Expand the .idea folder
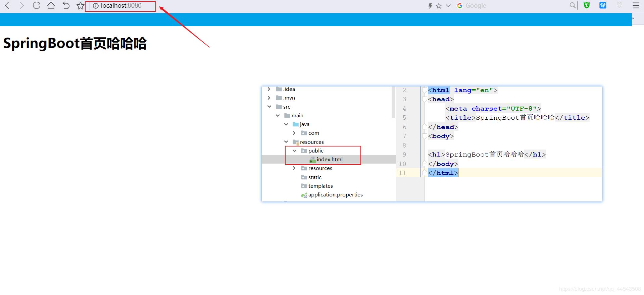The height and width of the screenshot is (295, 644). pyautogui.click(x=269, y=89)
